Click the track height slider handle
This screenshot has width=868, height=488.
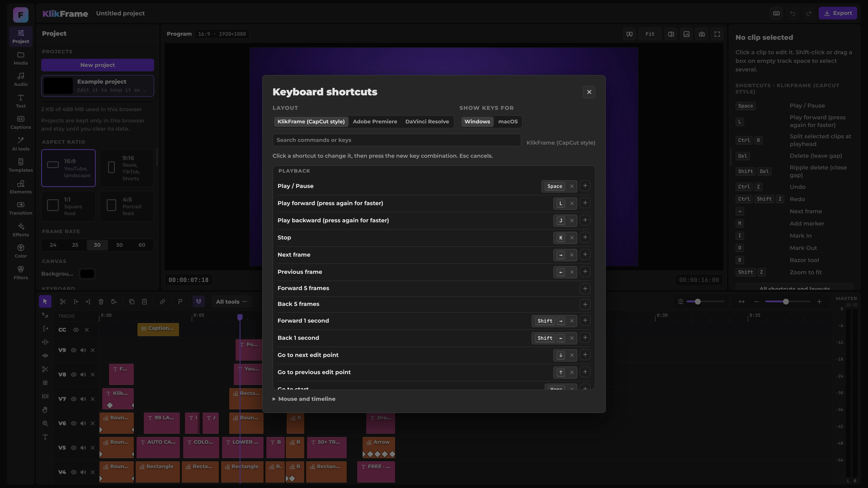point(698,301)
